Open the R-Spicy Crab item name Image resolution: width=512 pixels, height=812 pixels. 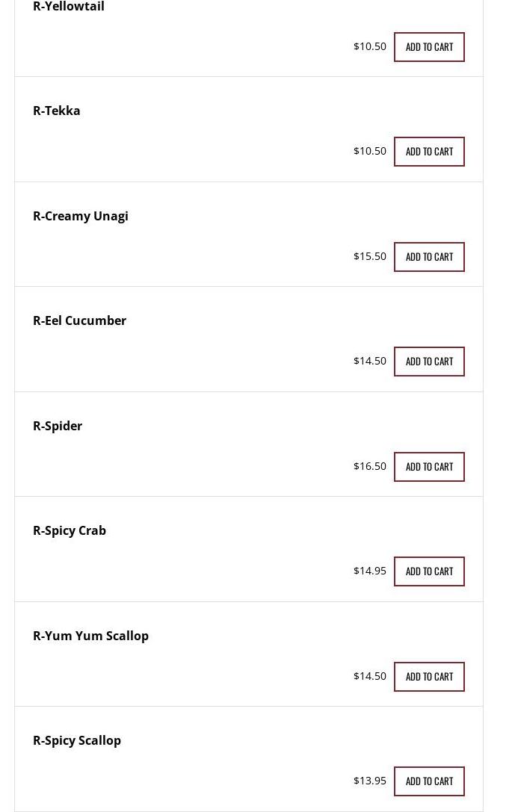tap(70, 530)
